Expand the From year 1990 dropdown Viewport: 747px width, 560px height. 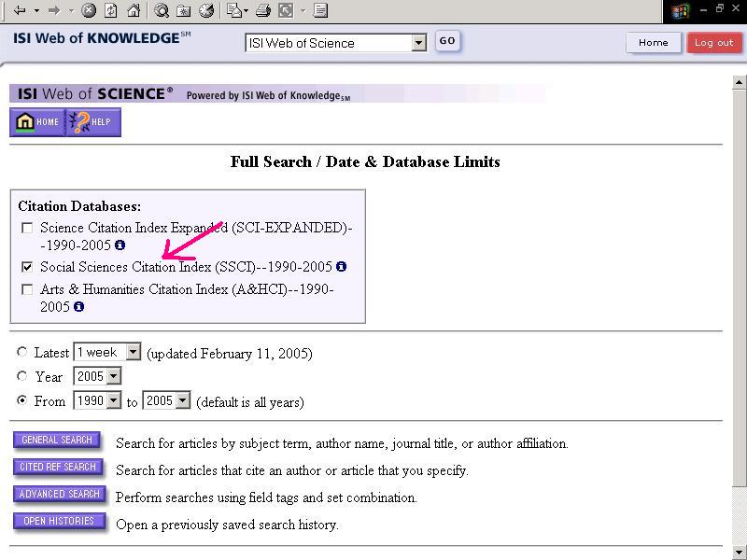point(114,401)
